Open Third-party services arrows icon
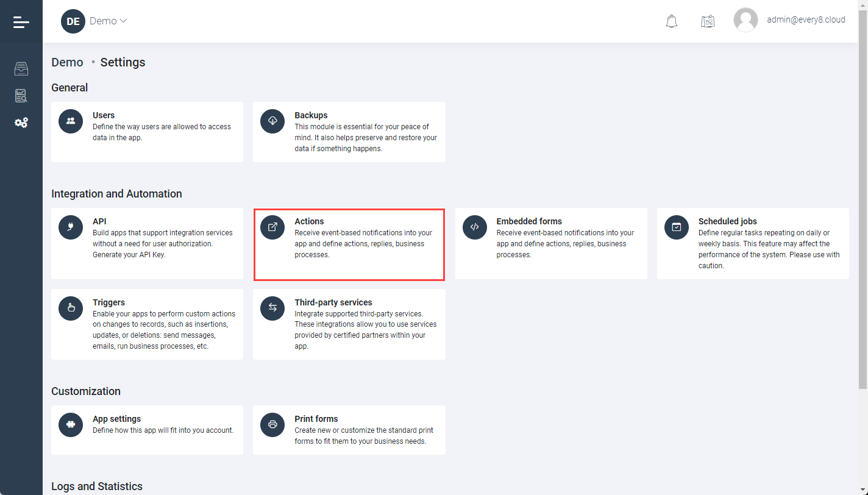868x495 pixels. click(272, 308)
